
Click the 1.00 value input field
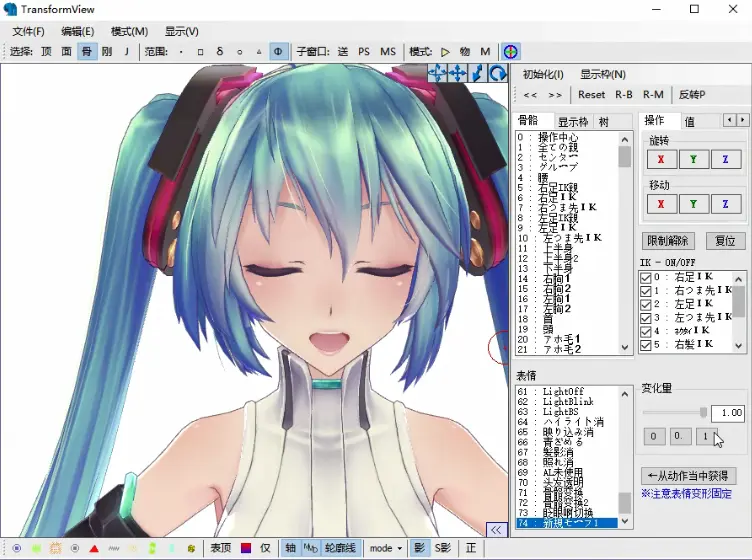pyautogui.click(x=728, y=413)
